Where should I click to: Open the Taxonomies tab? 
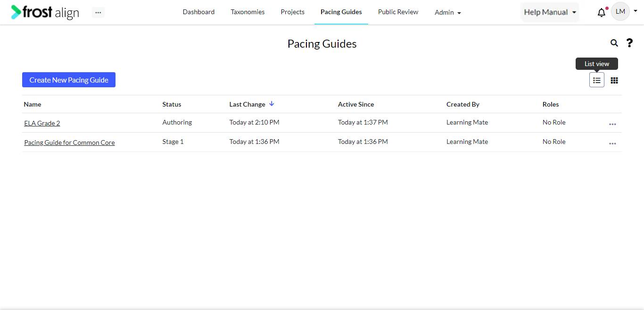click(248, 12)
